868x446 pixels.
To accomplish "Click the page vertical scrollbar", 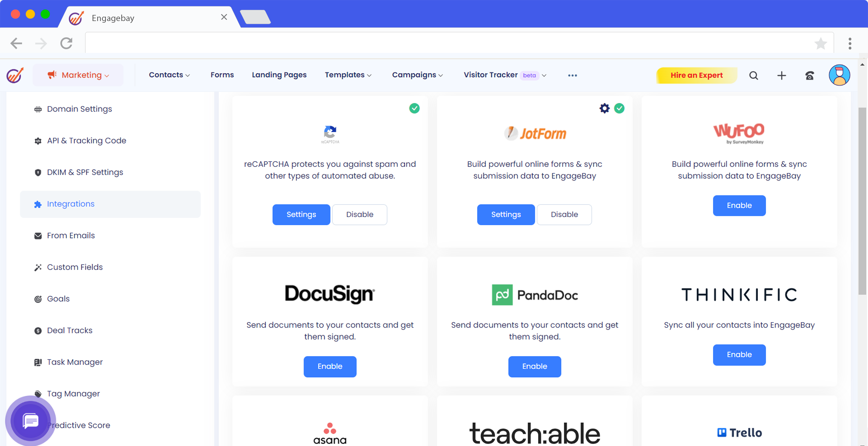I will 862,201.
